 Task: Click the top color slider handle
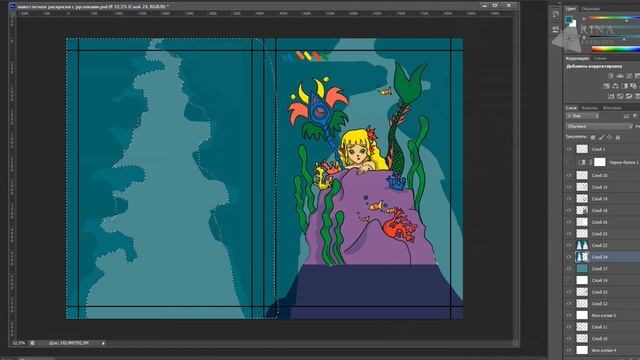(x=627, y=20)
